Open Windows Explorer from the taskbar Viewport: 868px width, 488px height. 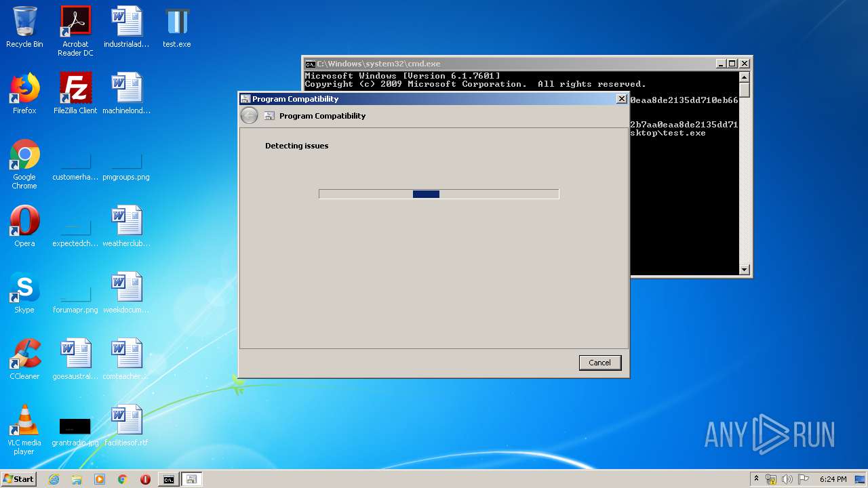click(77, 479)
